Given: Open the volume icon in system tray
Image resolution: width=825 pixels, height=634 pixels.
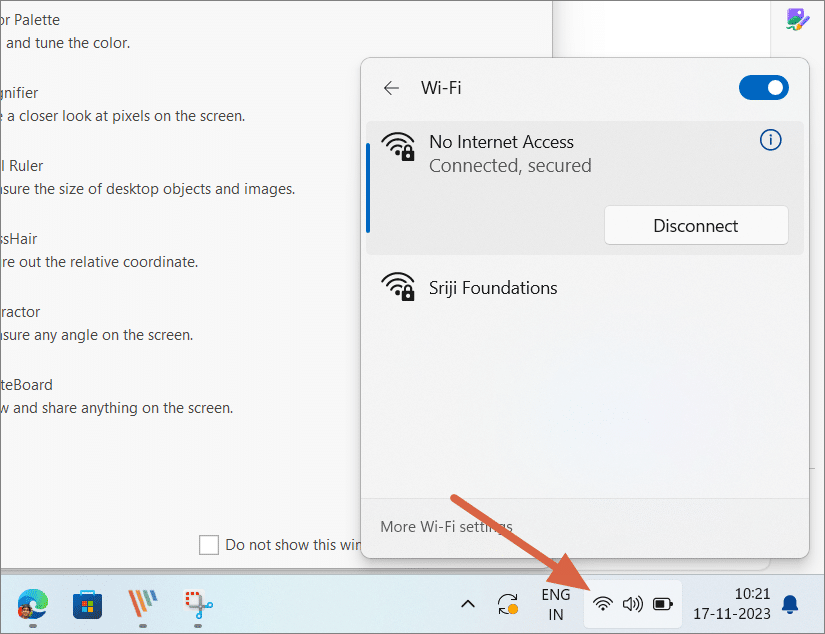Looking at the screenshot, I should coord(632,604).
